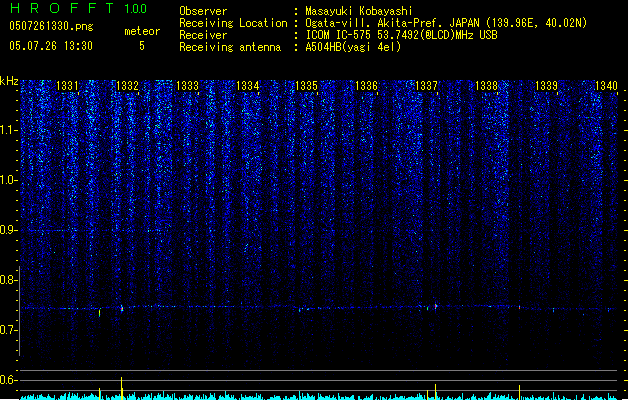The width and height of the screenshot is (629, 400).
Task: Click the 0.9 kHz frequency tick label
Action: click(x=8, y=230)
